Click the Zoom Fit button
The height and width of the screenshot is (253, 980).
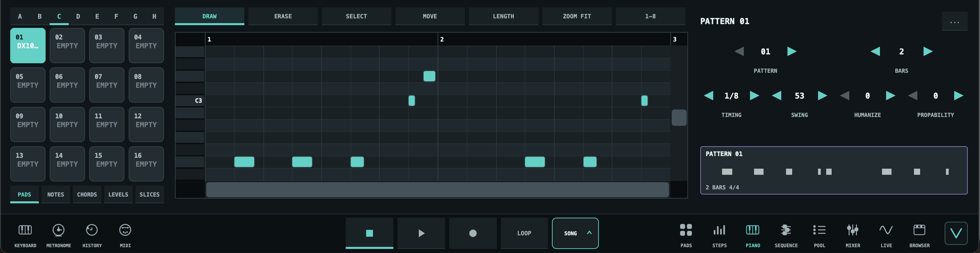[576, 16]
